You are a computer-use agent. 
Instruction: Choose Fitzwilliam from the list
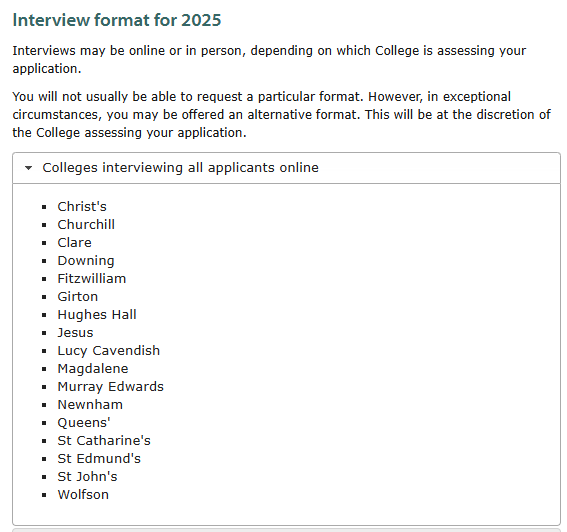click(92, 278)
